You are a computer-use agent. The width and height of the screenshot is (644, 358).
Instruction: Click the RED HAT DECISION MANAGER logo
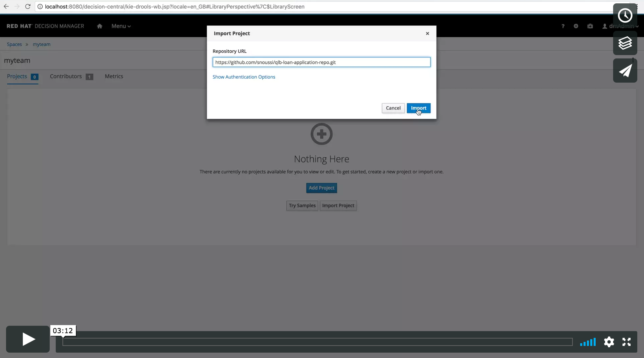(45, 26)
